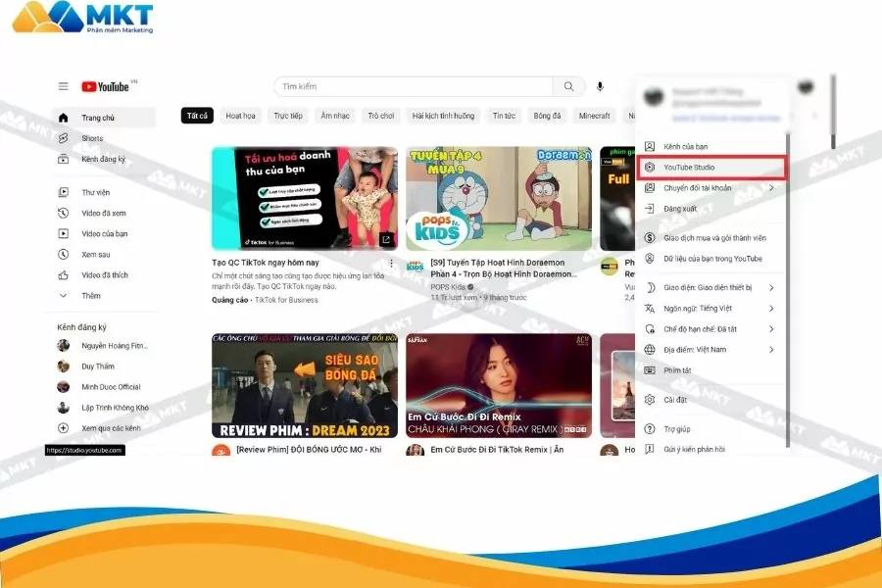The image size is (882, 588).
Task: Click the Review Phim channel avatar
Action: (220, 451)
